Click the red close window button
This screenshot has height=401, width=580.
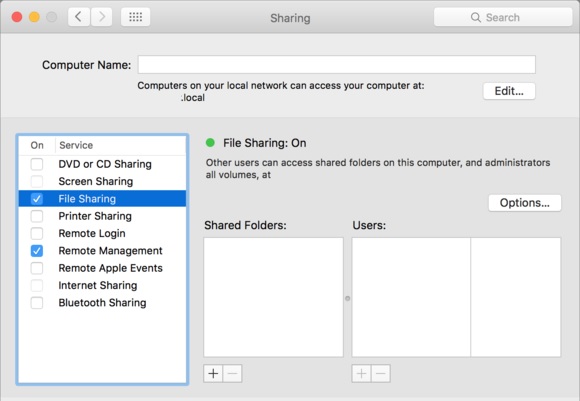(x=17, y=17)
